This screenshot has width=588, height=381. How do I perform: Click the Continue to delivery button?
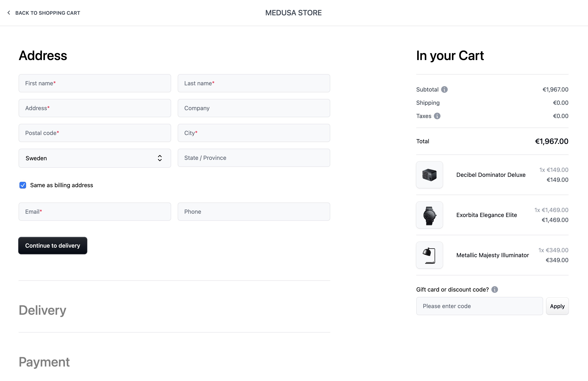(x=53, y=245)
